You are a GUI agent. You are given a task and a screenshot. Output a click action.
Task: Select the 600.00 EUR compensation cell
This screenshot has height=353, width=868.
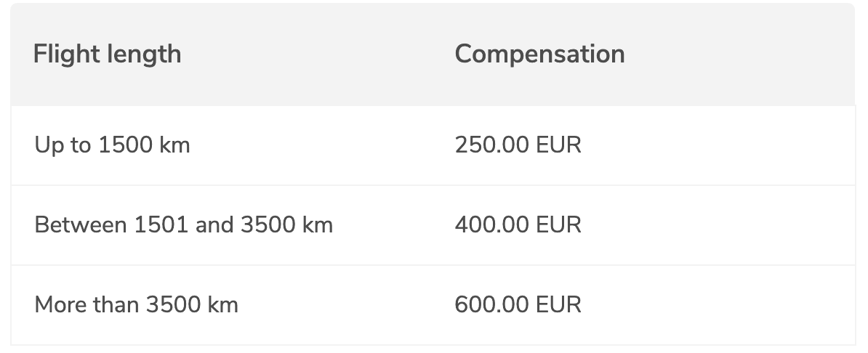point(518,305)
